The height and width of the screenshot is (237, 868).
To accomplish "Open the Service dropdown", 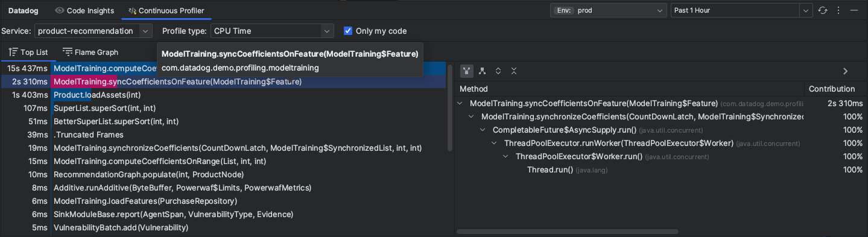I will click(93, 31).
